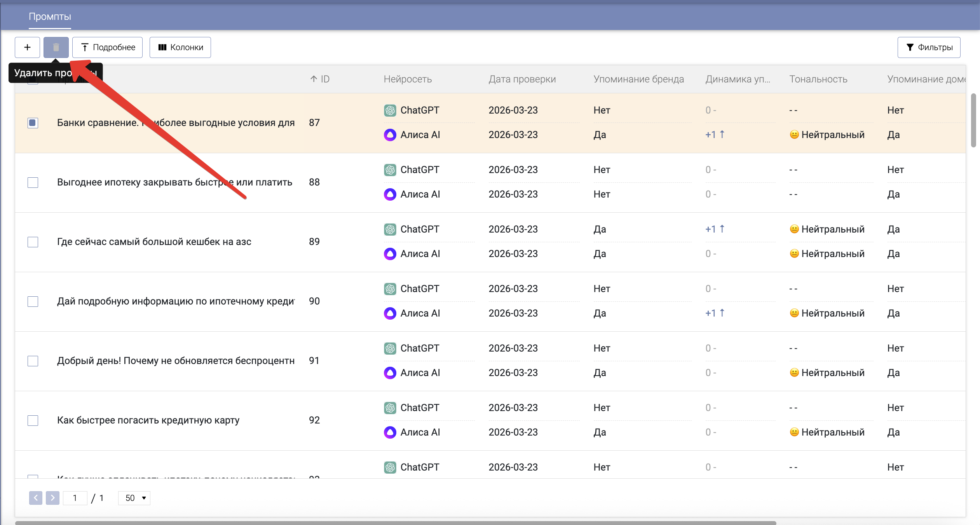Uncheck the checkbox for prompt 87
The image size is (980, 525).
(x=33, y=123)
